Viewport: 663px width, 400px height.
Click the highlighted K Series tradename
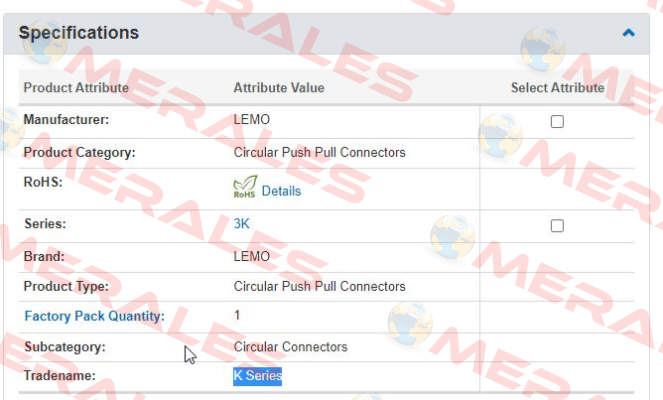tap(258, 375)
